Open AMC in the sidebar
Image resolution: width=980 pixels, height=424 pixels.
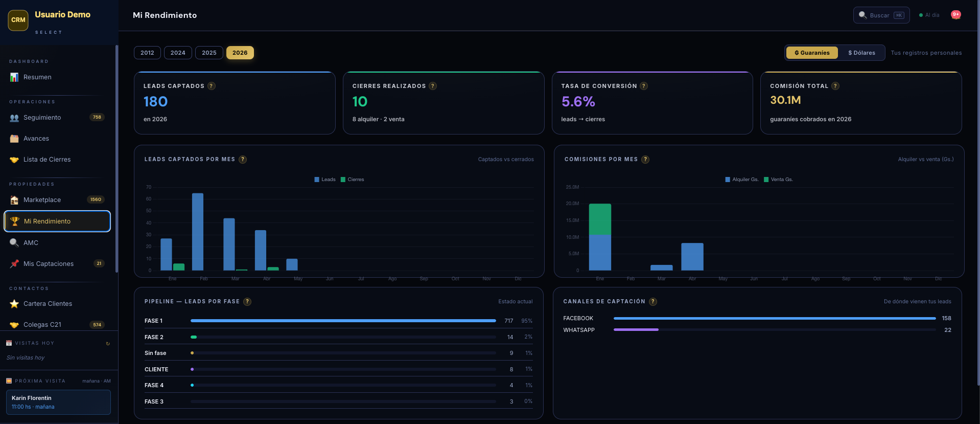point(57,243)
